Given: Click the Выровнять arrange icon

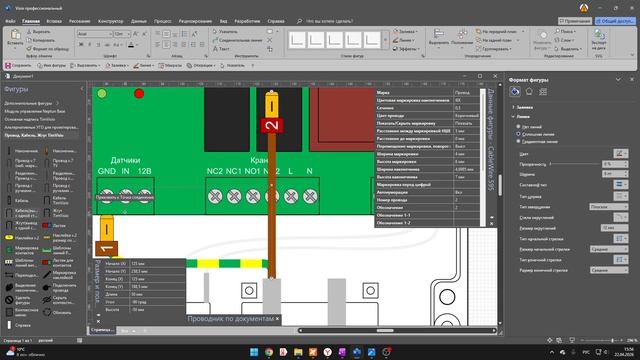Looking at the screenshot, I should [439, 37].
